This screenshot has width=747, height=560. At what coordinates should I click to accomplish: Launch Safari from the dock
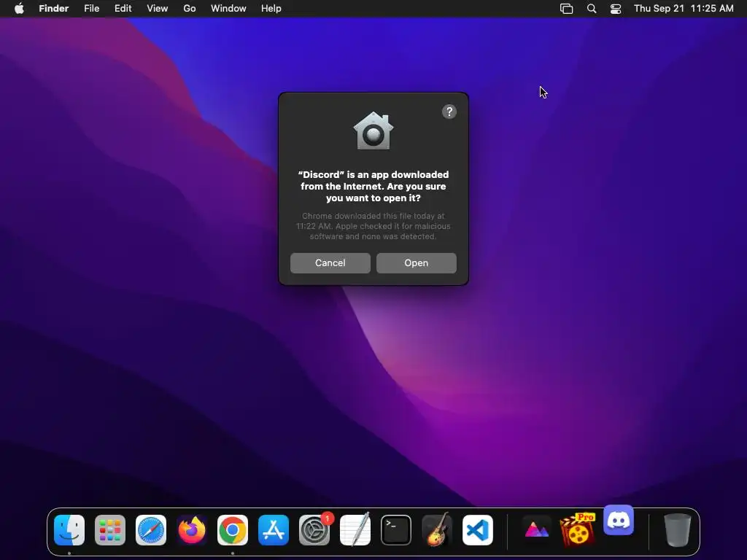pos(151,530)
